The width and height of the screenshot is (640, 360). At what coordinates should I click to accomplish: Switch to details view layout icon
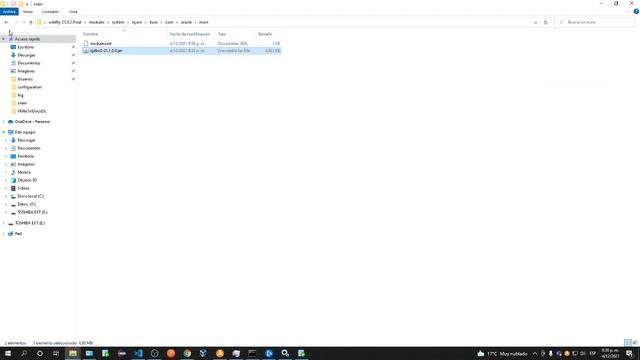click(628, 342)
